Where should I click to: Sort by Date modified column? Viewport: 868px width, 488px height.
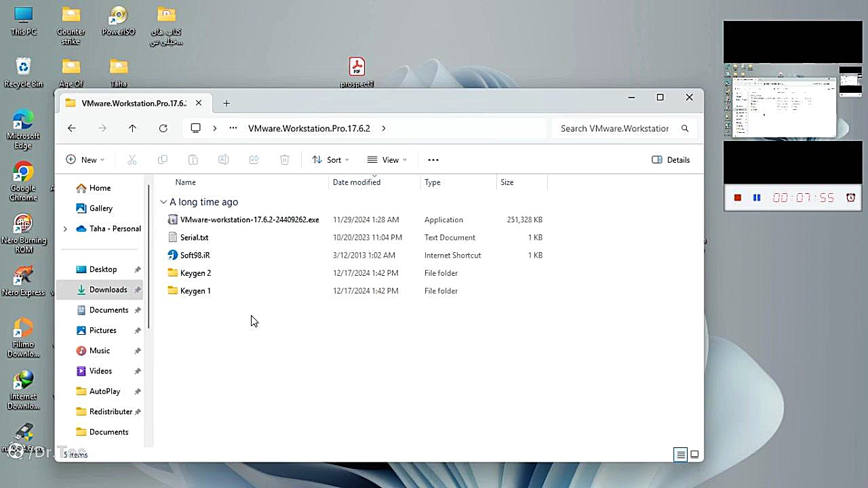point(357,182)
